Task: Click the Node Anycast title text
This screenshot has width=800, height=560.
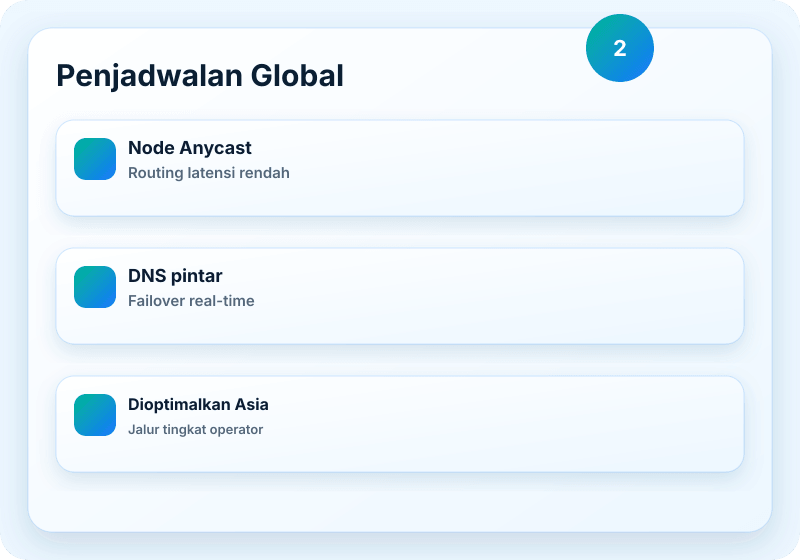Action: [x=190, y=148]
